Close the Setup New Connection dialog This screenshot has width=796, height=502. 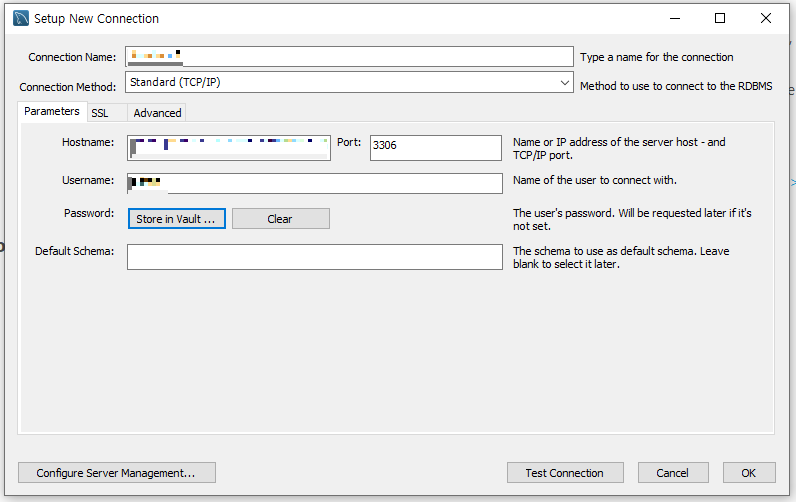[766, 19]
